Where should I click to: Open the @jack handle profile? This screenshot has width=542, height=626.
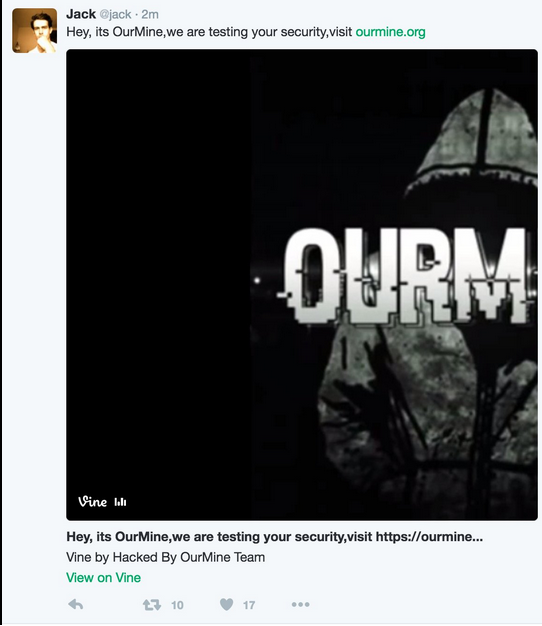(x=115, y=14)
